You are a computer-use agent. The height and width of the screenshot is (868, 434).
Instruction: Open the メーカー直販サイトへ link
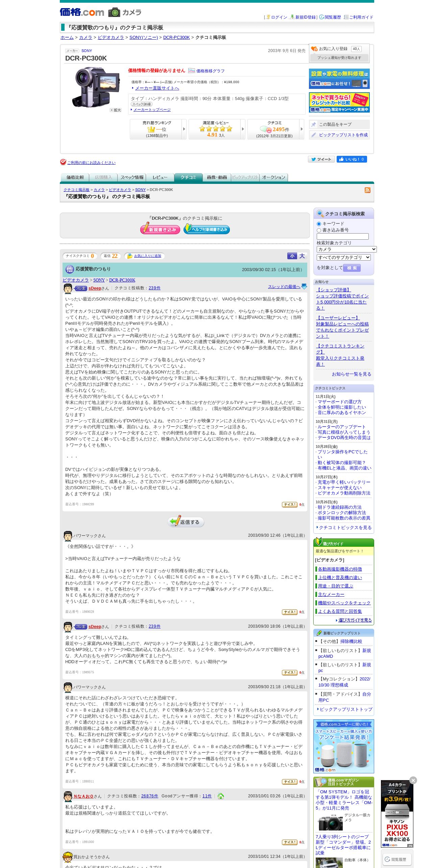(x=157, y=88)
